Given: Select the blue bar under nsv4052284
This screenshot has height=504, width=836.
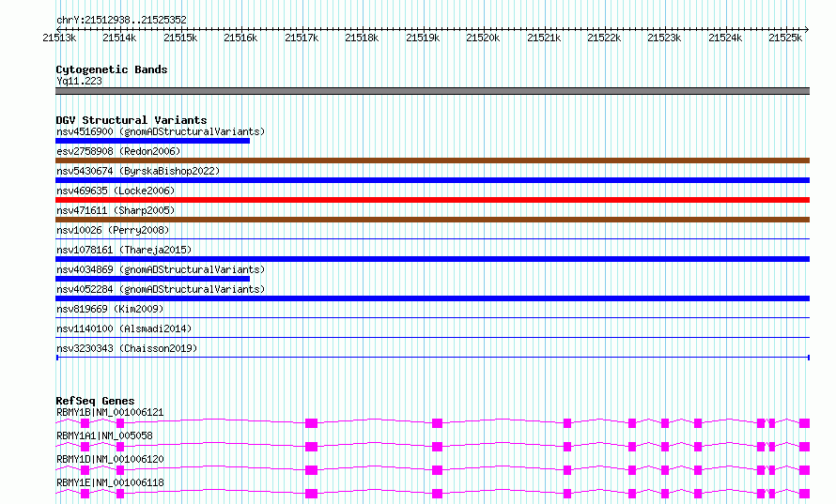Looking at the screenshot, I should coord(432,298).
